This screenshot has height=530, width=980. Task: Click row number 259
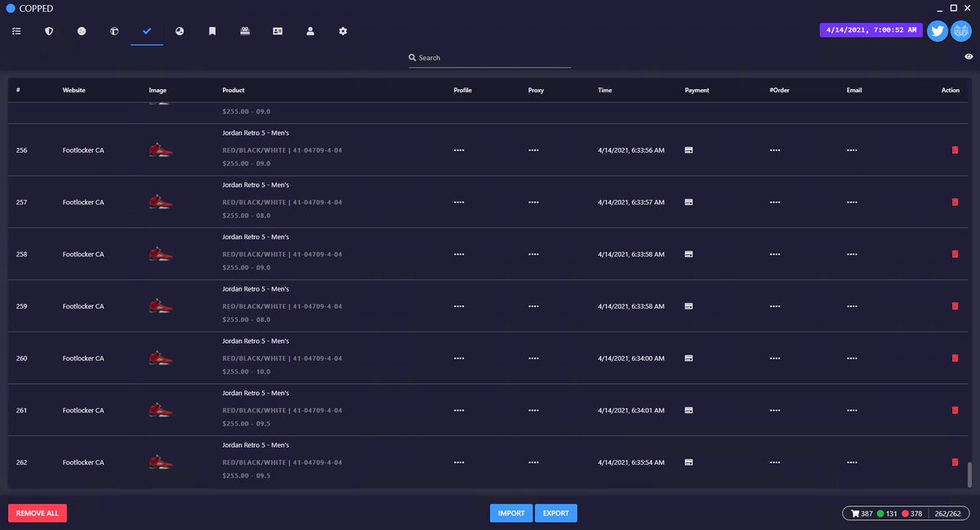pos(22,306)
